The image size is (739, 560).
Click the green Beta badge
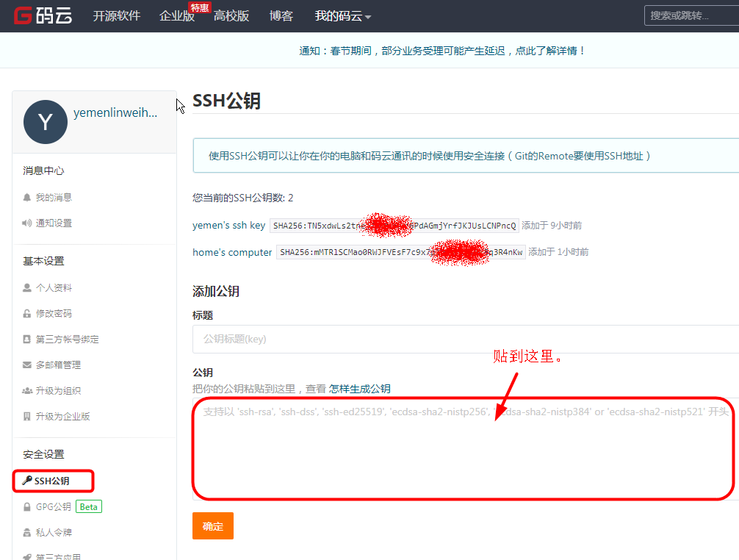tap(89, 507)
